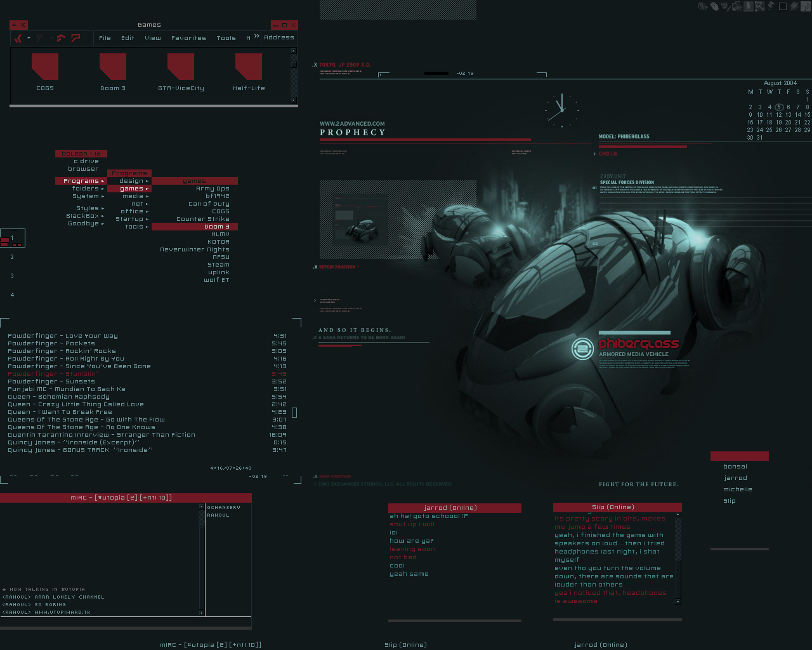Click Slip chat scrollbar down arrow

[x=678, y=601]
